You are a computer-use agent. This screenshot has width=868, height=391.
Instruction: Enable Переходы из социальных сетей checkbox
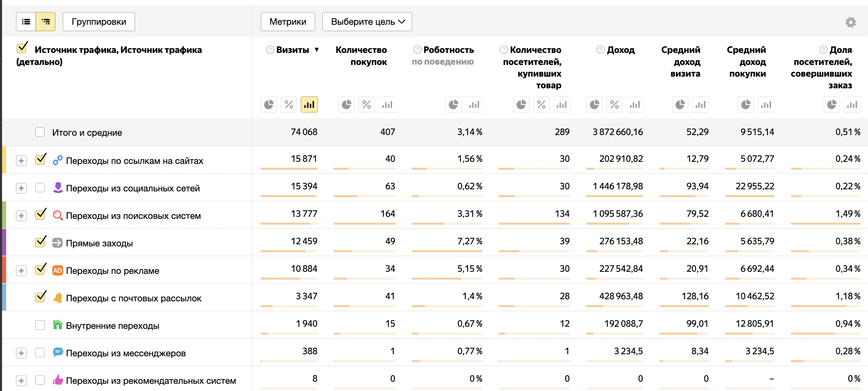pos(40,188)
